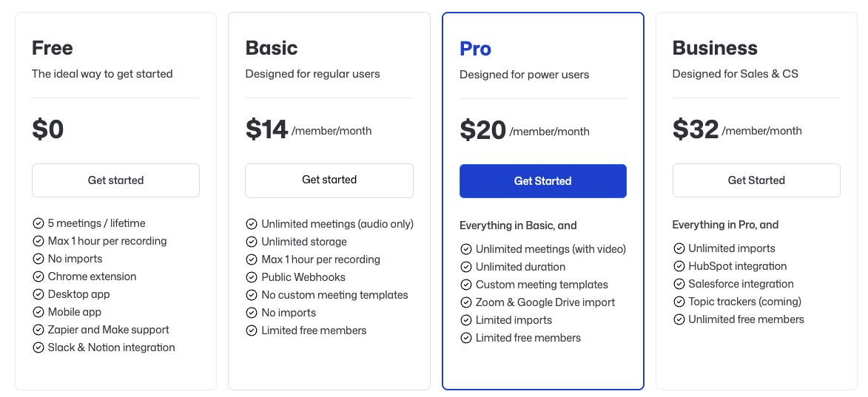This screenshot has height=397, width=868.
Task: Click the Basic plan Get started button
Action: pyautogui.click(x=329, y=180)
